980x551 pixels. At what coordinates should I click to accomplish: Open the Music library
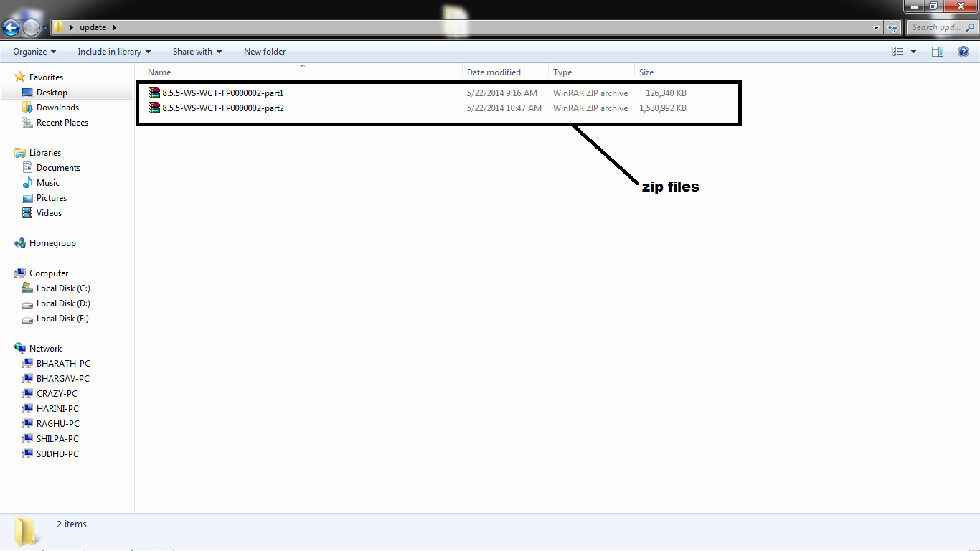(x=49, y=182)
